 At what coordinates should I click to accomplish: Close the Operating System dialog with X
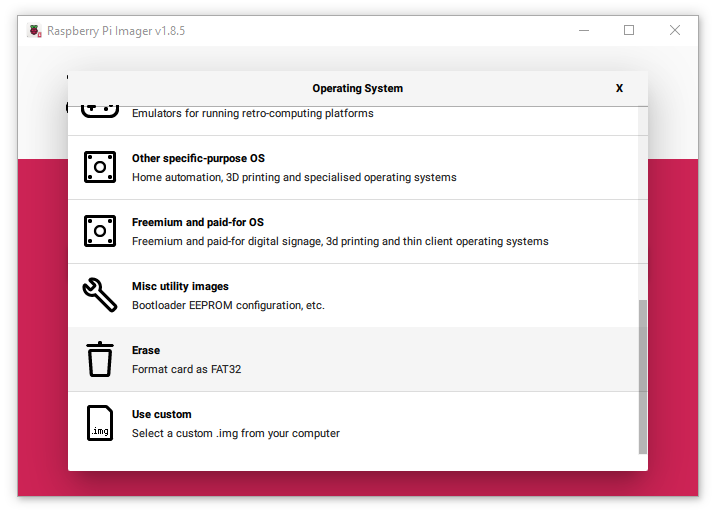619,88
